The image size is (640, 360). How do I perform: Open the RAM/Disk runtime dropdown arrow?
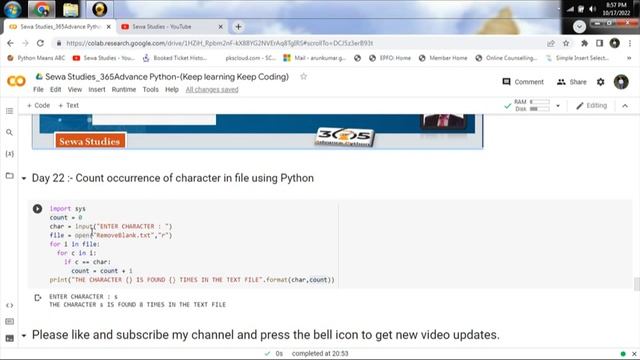558,106
